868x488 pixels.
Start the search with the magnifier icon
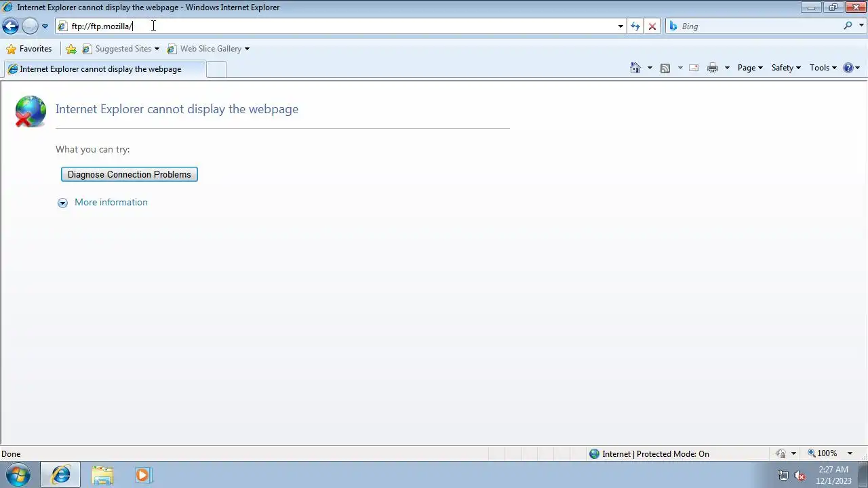tap(848, 26)
